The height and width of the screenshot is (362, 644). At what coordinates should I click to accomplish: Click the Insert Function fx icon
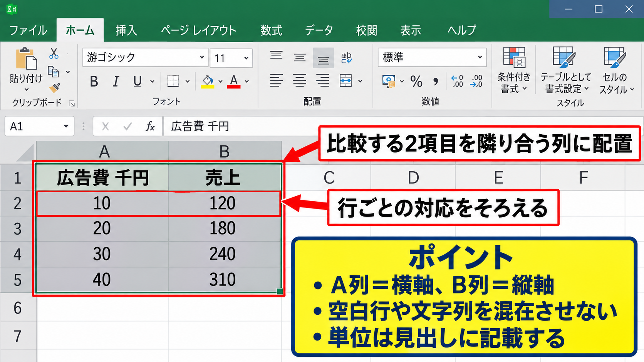tap(150, 126)
